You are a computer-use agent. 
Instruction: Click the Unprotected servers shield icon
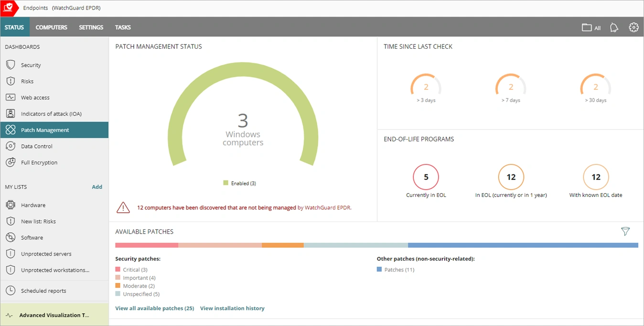[11, 254]
